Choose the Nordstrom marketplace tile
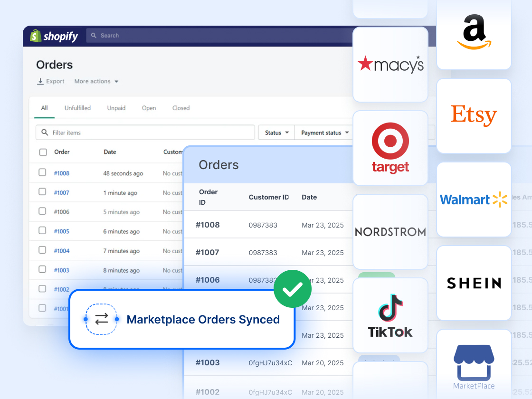The width and height of the screenshot is (532, 399). coord(390,232)
